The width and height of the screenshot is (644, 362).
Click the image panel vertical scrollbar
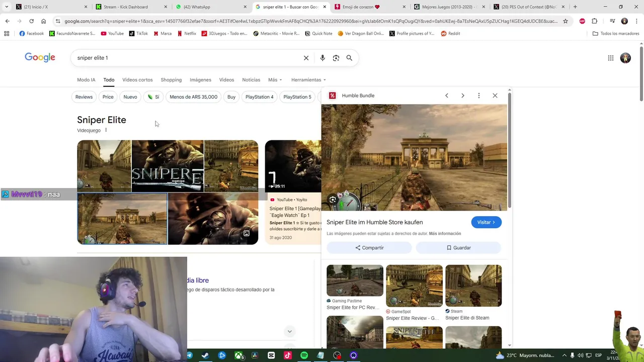(x=510, y=151)
